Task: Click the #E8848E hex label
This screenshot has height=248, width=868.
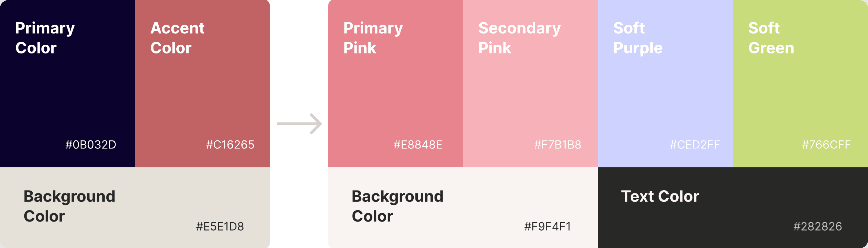Action: 418,145
